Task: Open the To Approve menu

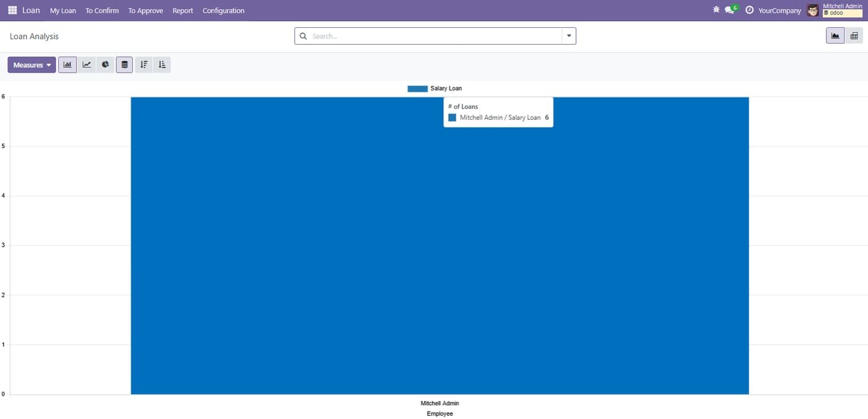Action: [x=146, y=11]
